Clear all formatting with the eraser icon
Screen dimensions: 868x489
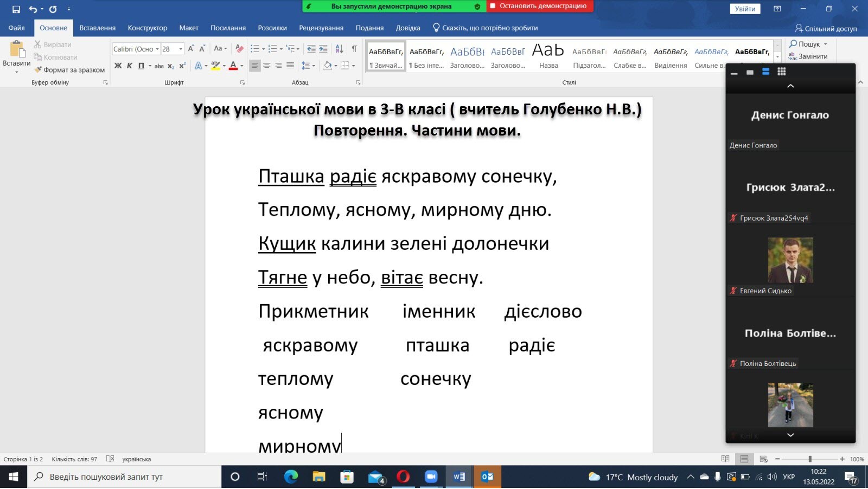(239, 49)
